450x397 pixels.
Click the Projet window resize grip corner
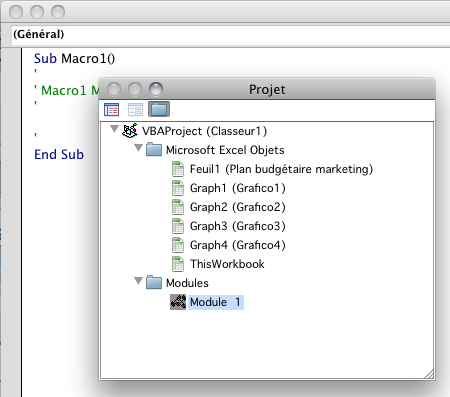click(429, 374)
